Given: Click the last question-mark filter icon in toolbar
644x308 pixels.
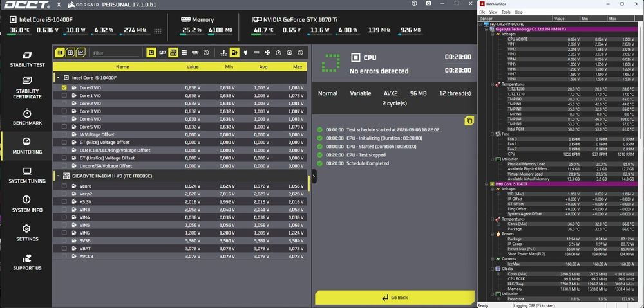Looking at the screenshot, I should coord(300,53).
